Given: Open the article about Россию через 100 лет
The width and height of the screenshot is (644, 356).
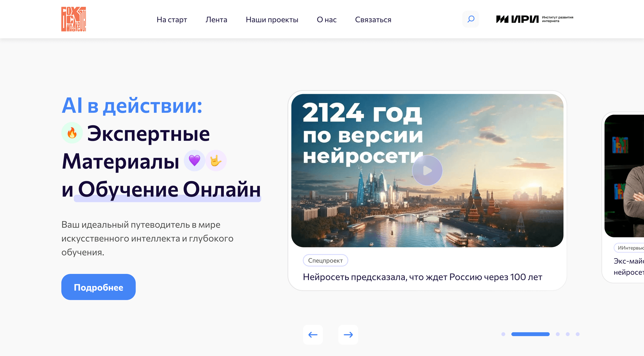Looking at the screenshot, I should 422,277.
